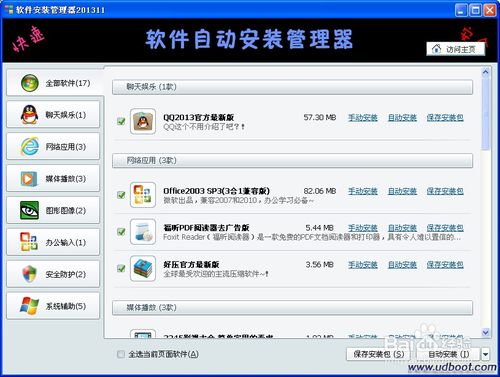Click the Office2003 SP3 software icon
This screenshot has height=377, width=500.
(x=143, y=195)
